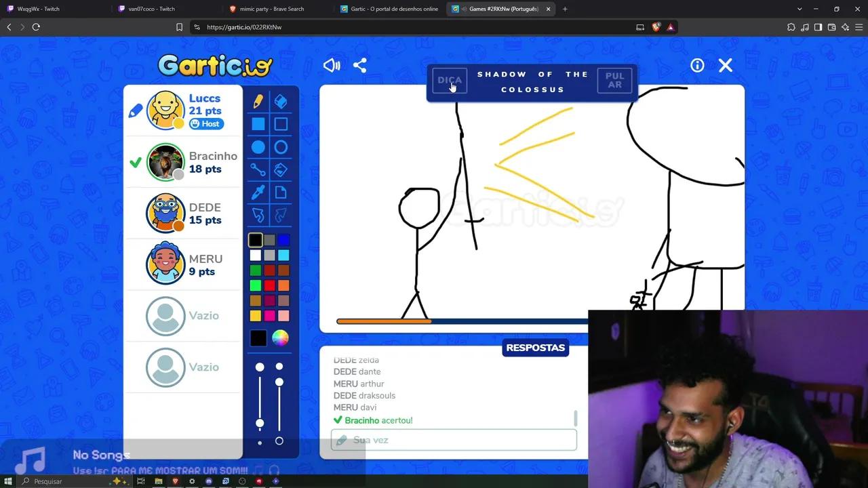Open the Windows Start menu
Viewport: 868px width, 488px height.
tap(9, 481)
